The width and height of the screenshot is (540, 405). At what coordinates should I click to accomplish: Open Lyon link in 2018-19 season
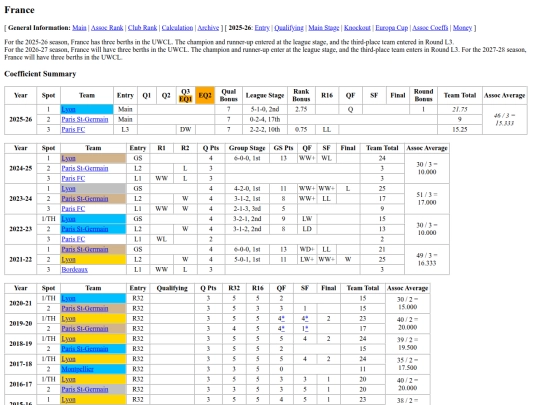68,339
